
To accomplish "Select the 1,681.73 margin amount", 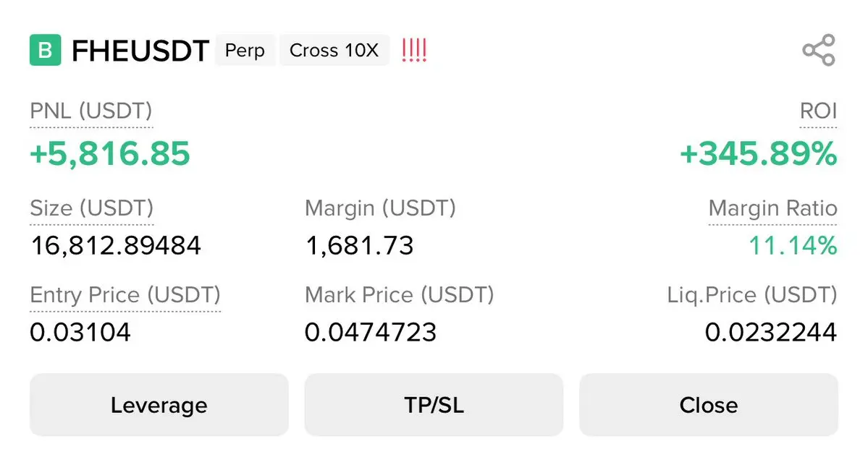I will coord(359,246).
